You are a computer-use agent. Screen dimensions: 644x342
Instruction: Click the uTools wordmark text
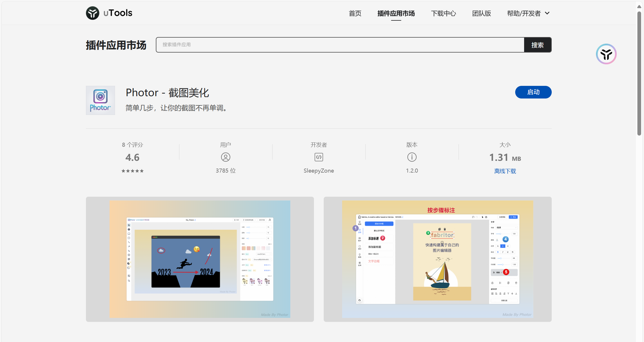pyautogui.click(x=118, y=13)
